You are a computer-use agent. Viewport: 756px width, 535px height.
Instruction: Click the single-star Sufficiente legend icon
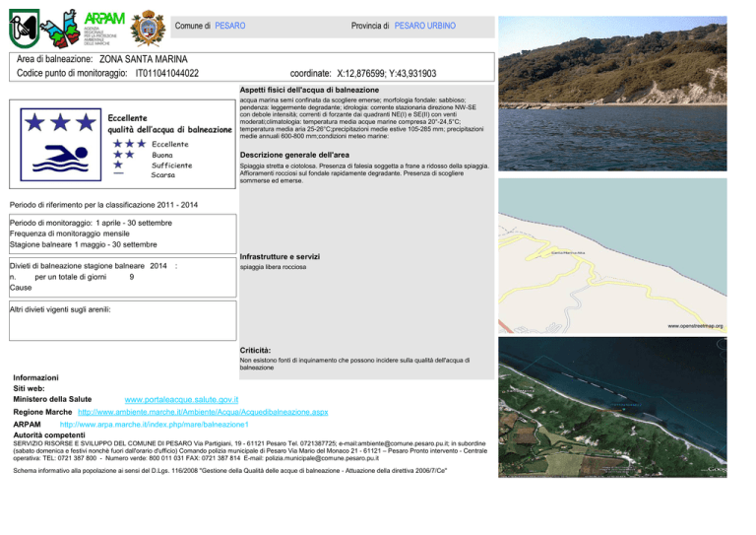[118, 166]
